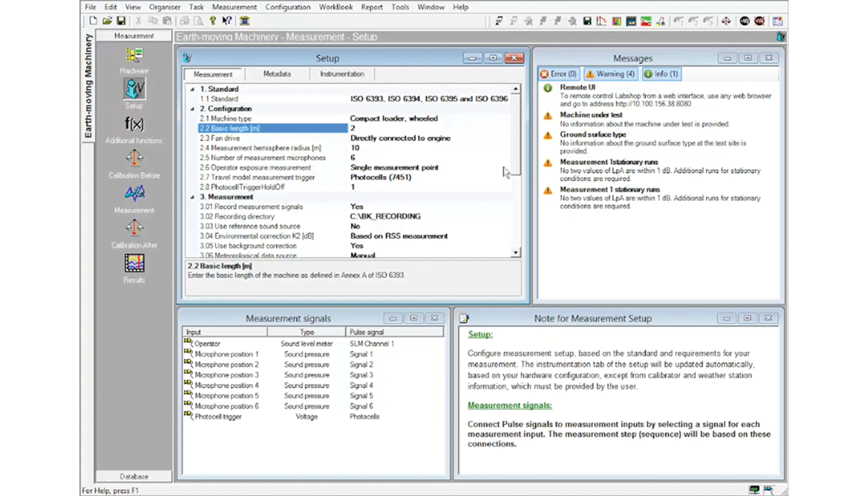Viewport: 868px width, 496px height.
Task: Click the Database button at sidebar bottom
Action: coord(134,476)
